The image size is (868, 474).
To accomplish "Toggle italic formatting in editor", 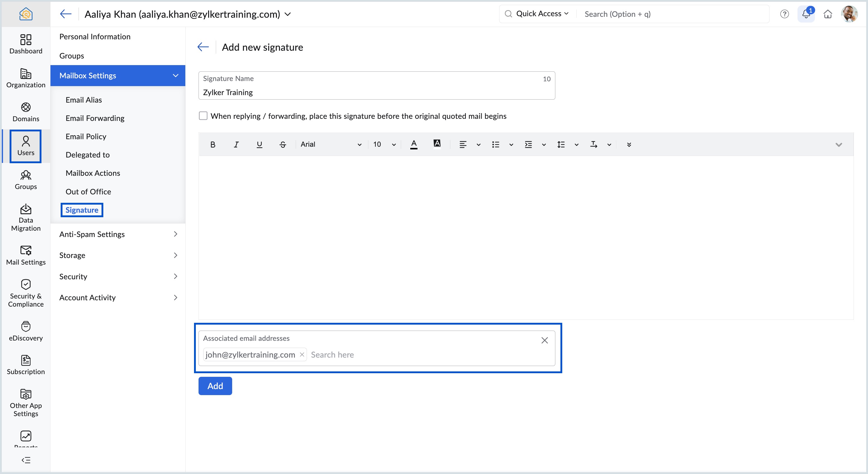I will pyautogui.click(x=236, y=144).
